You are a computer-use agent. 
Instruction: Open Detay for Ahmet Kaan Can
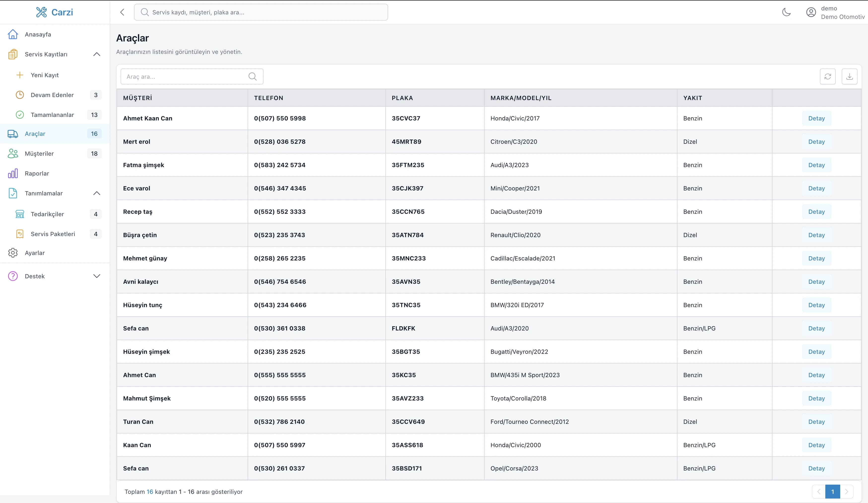[816, 118]
